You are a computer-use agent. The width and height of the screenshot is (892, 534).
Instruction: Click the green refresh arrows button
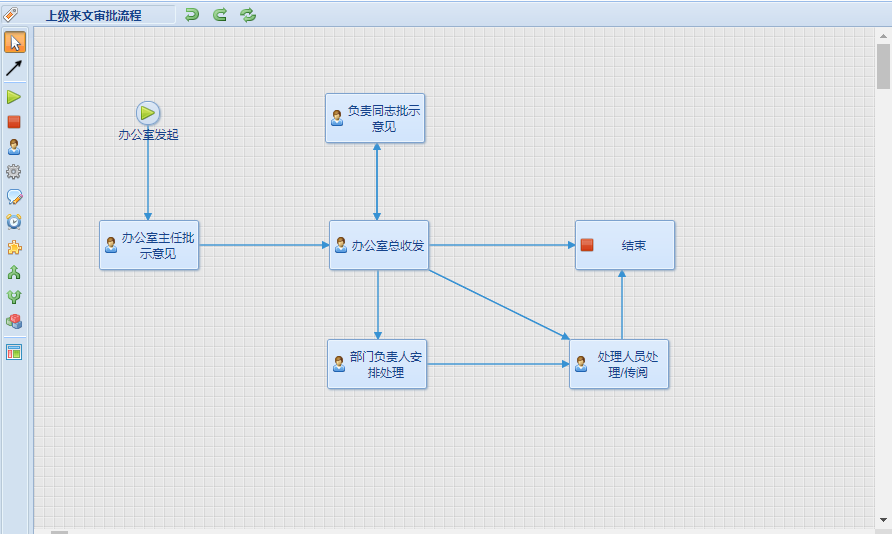[248, 14]
